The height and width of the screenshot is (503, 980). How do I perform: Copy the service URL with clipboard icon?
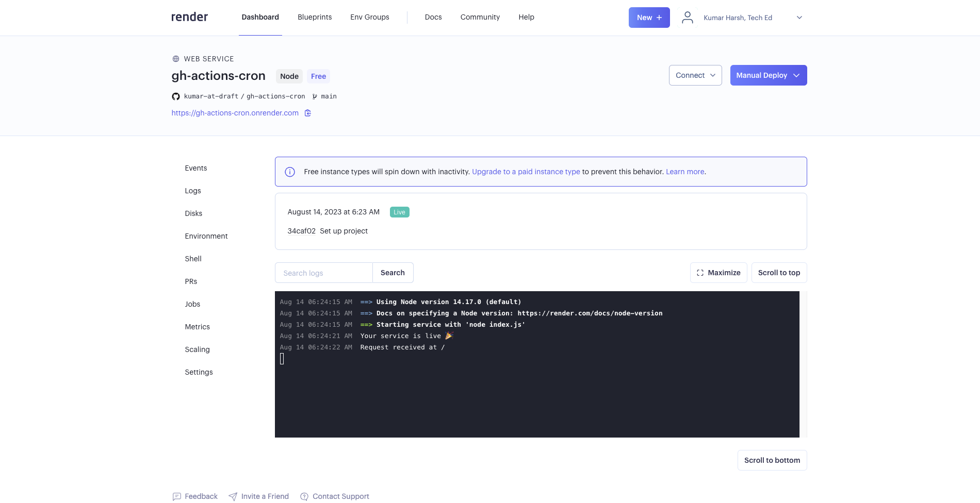pos(308,113)
